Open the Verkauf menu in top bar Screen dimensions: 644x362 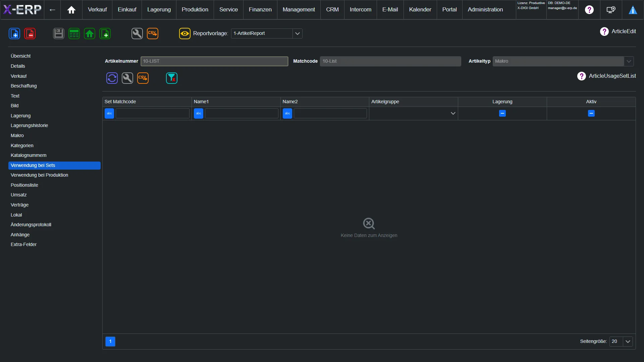point(97,10)
